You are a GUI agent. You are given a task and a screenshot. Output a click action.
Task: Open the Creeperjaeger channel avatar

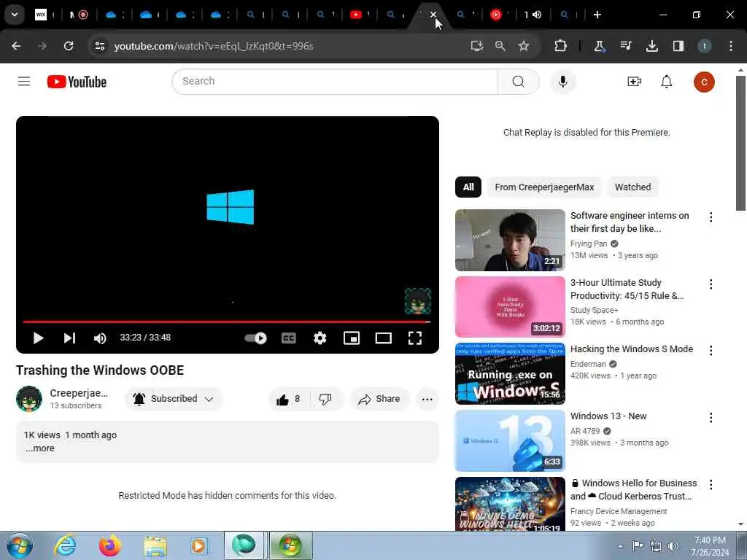pyautogui.click(x=29, y=399)
